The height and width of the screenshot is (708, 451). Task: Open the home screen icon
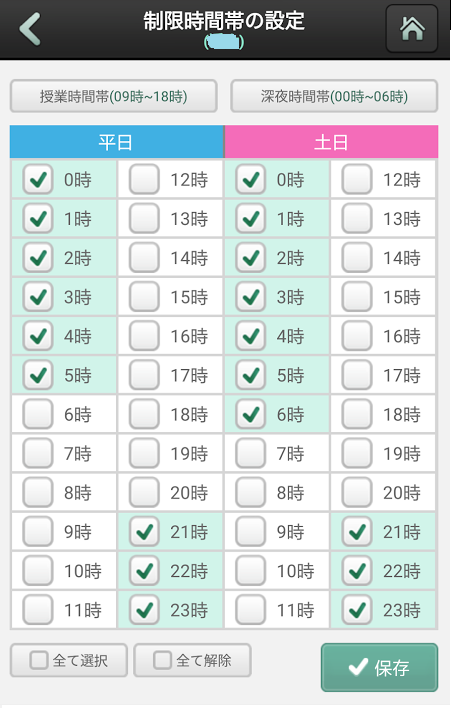(x=412, y=29)
